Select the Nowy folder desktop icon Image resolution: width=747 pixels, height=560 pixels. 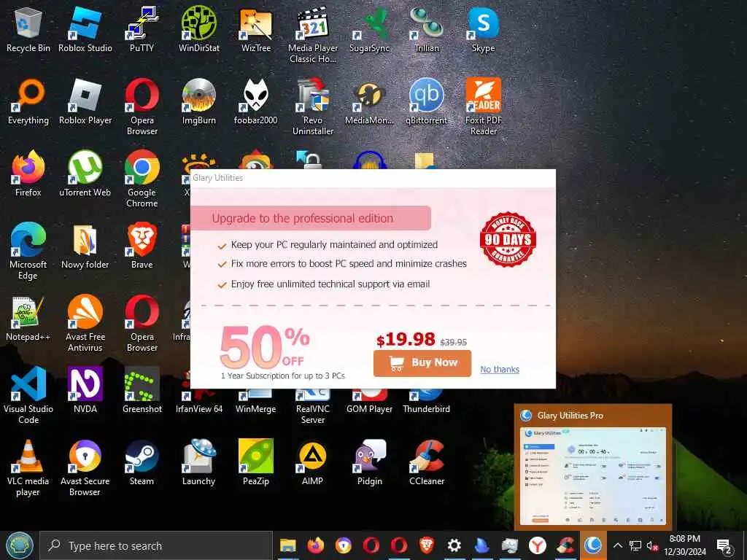85,246
